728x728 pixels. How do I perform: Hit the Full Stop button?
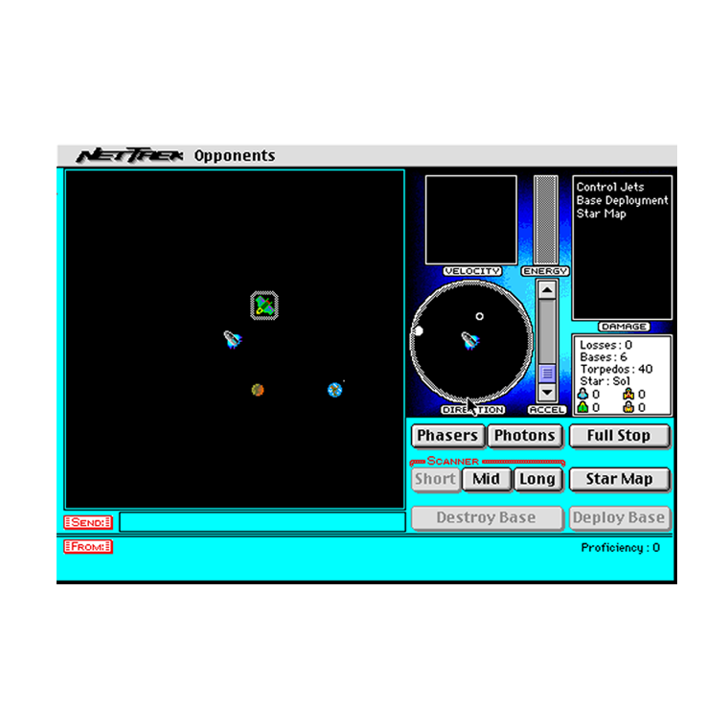point(619,436)
